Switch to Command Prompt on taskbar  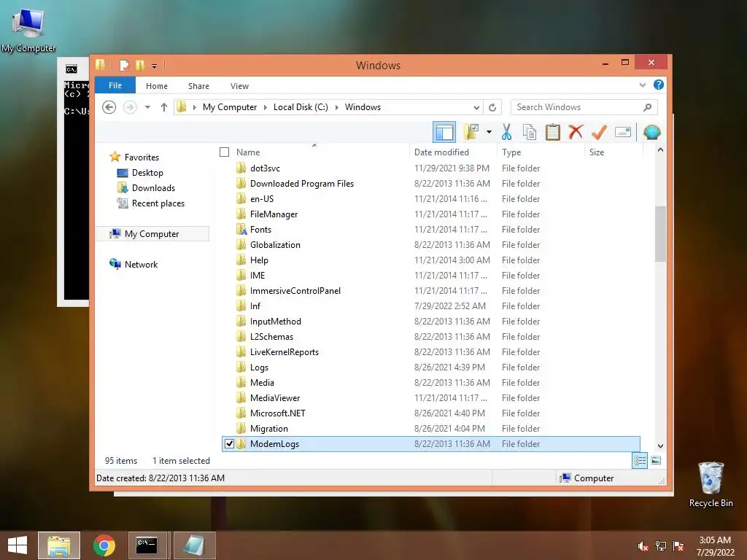point(147,545)
